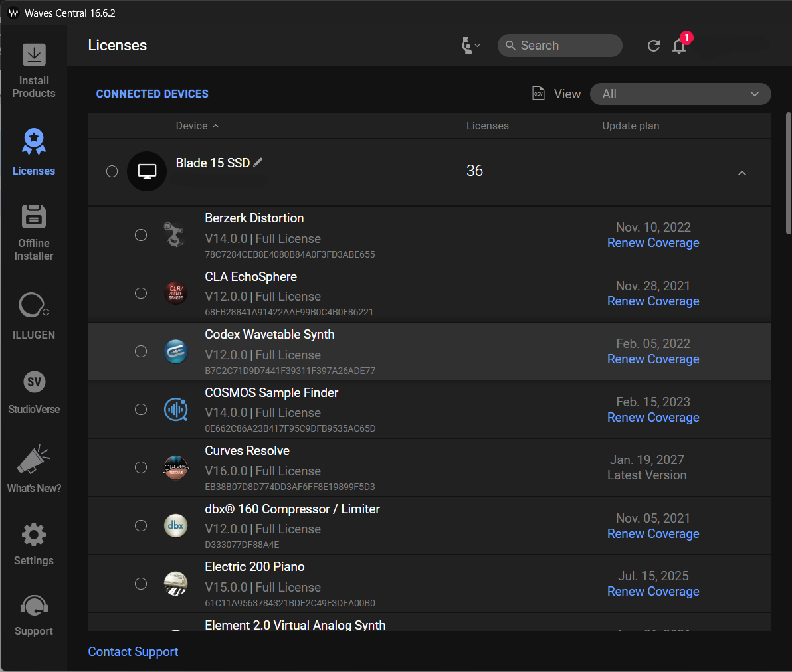Edit the Blade 15 SSD device name
792x672 pixels.
pos(258,161)
